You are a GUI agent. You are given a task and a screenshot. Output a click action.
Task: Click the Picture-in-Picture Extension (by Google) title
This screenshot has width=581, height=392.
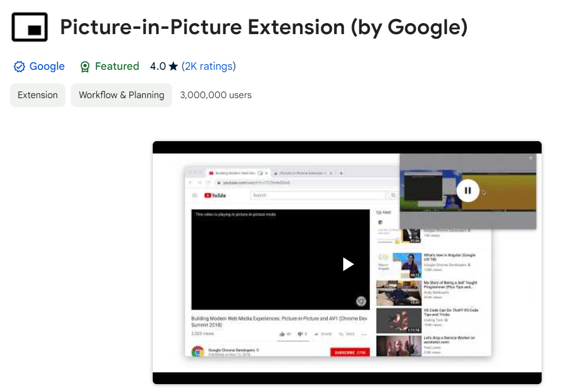[x=264, y=27]
